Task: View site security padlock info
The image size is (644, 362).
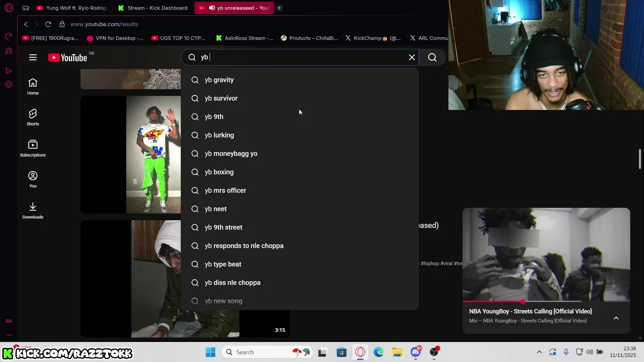Action: [62, 24]
